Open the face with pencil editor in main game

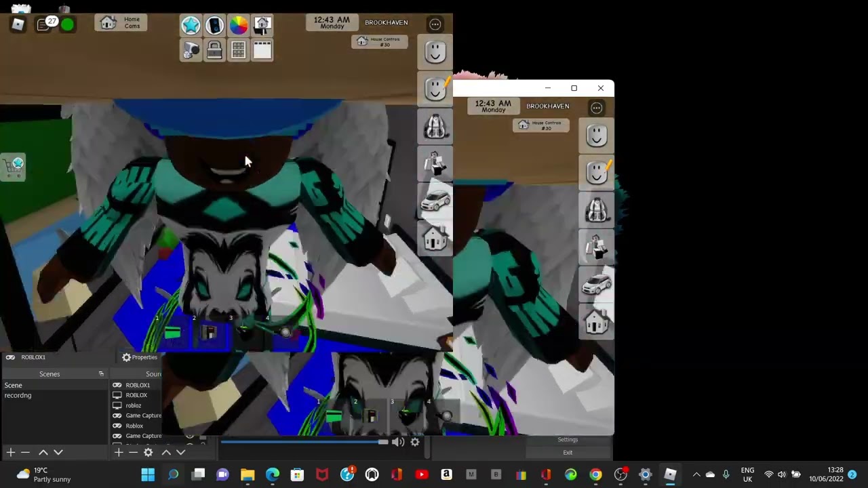435,88
